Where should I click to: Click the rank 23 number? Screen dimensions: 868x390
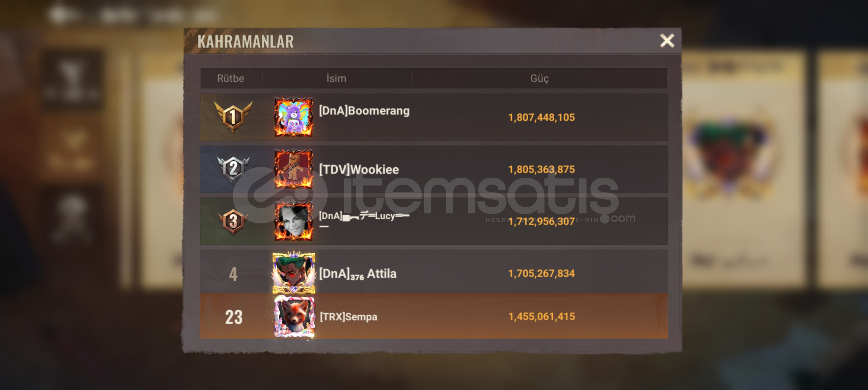tap(234, 317)
